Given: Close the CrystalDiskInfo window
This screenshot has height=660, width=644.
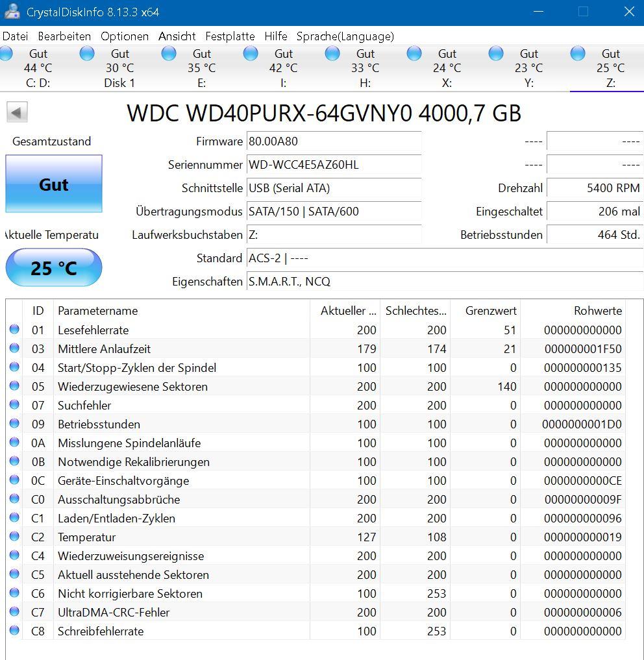Looking at the screenshot, I should pos(629,12).
